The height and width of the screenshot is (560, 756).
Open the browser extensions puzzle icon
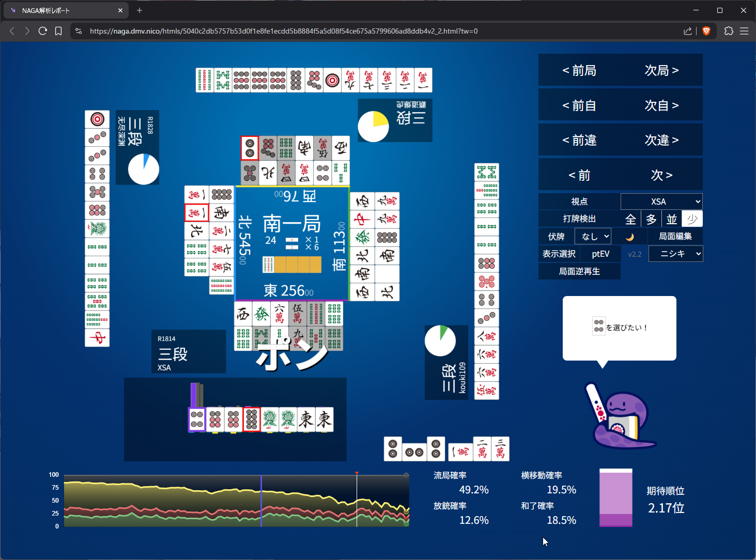pos(729,31)
